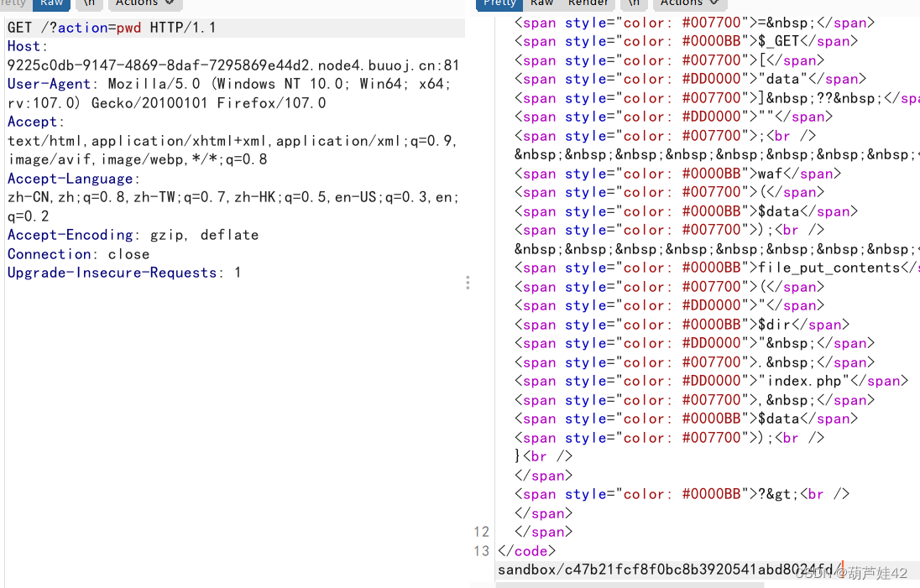Click the Host header in the request
Viewport: 920px width, 588px height.
(x=29, y=46)
